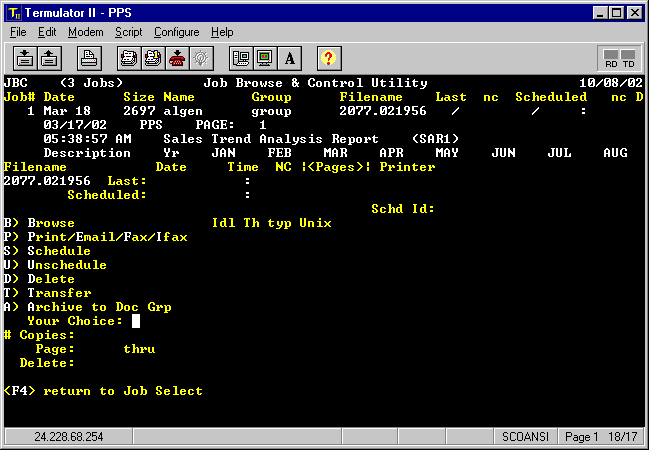Click the phone directory dial icon
Screen dimensions: 649x450
tap(129, 58)
